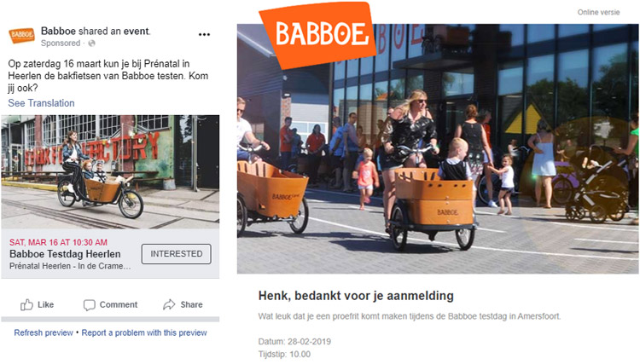Click the Sponsored label
This screenshot has height=364, width=640.
[61, 43]
